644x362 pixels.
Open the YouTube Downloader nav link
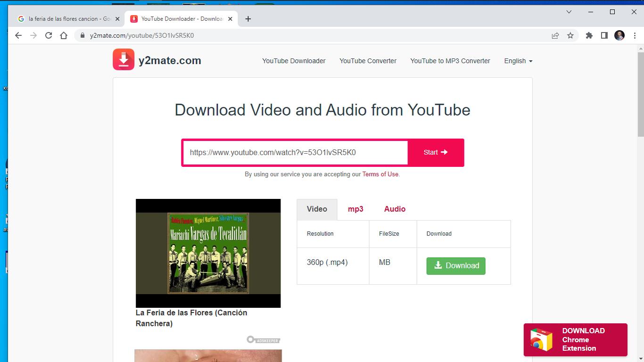click(294, 61)
